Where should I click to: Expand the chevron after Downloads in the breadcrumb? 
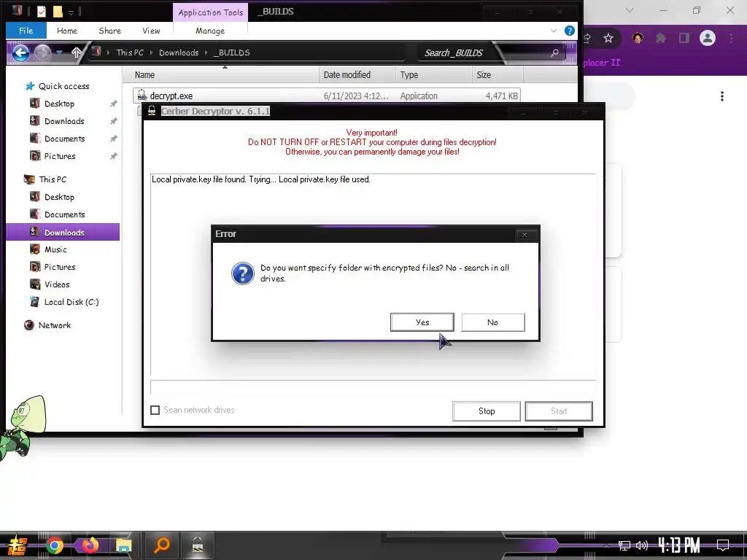click(206, 52)
